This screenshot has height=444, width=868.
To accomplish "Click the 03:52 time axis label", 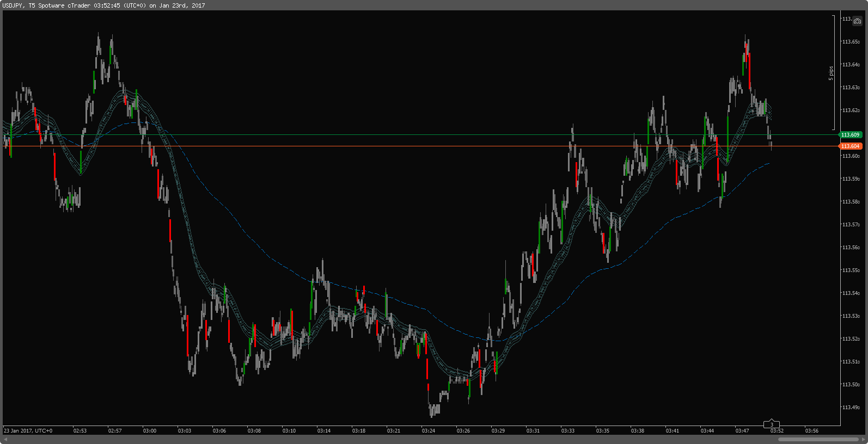I will (777, 430).
